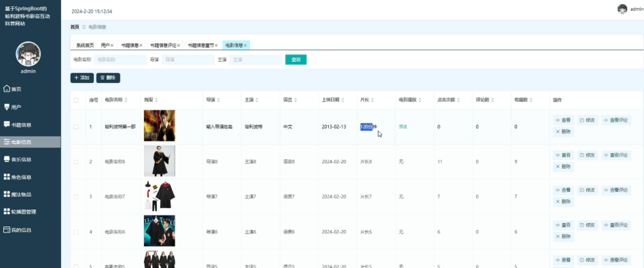Click 删除 in row 电影名称6
Image resolution: width=644 pixels, height=268 pixels.
tap(563, 237)
